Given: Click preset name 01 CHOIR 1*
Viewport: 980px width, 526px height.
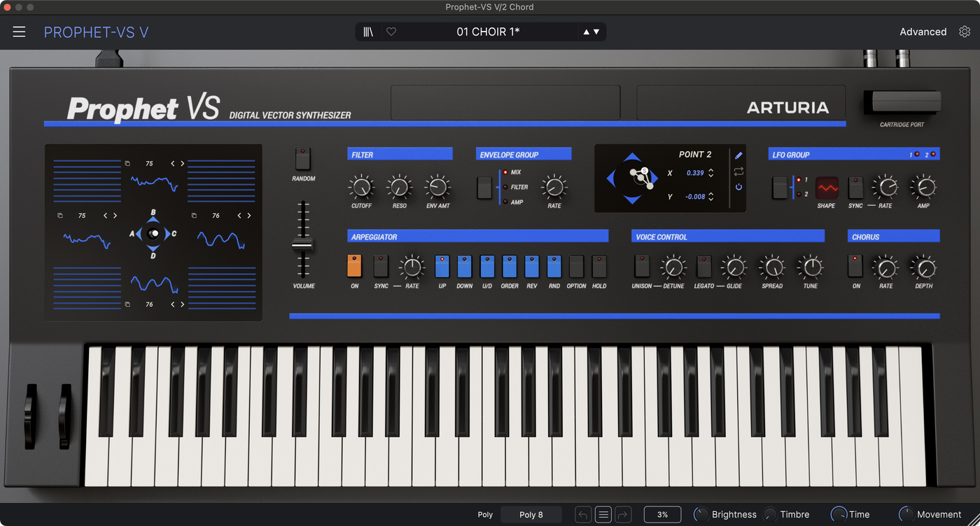Looking at the screenshot, I should [x=488, y=32].
